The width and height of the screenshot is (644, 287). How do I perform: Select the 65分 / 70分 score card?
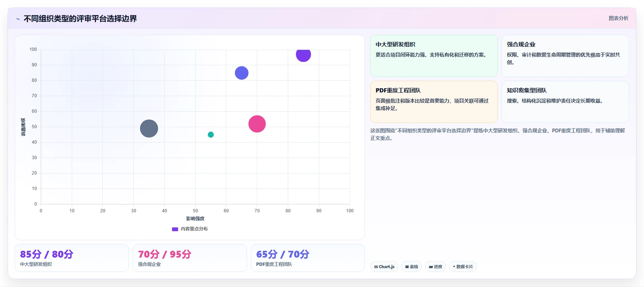click(308, 258)
